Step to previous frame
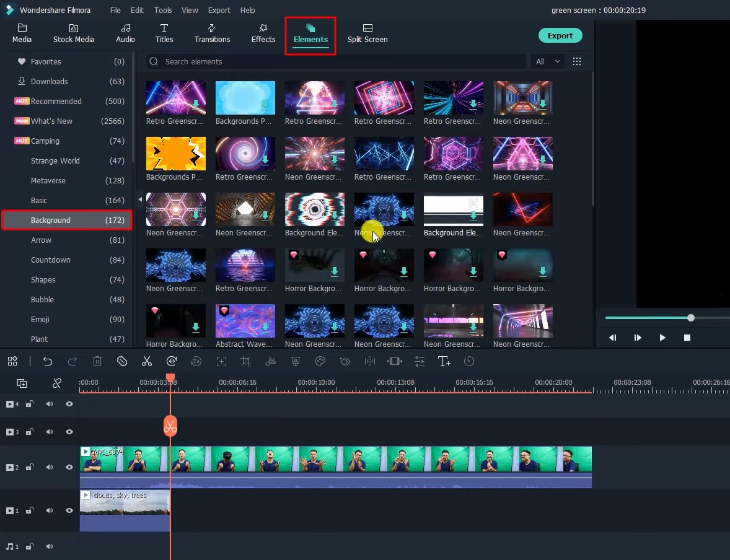730x560 pixels. [x=613, y=338]
